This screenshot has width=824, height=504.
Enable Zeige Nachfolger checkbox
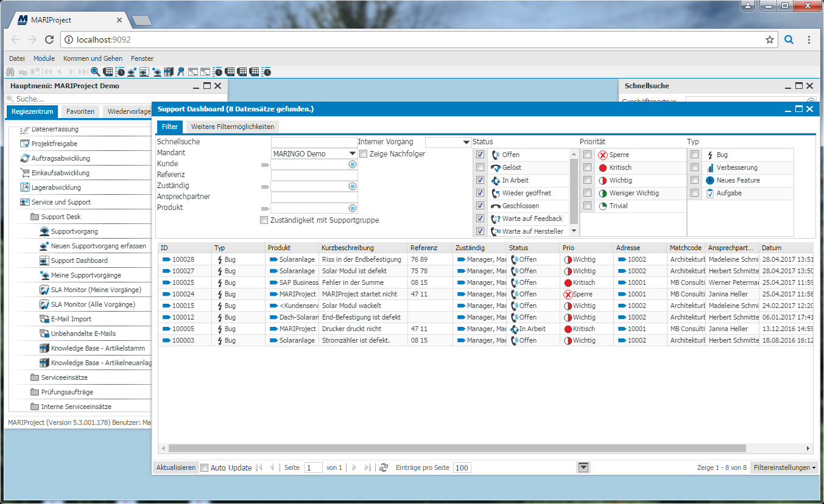(364, 154)
